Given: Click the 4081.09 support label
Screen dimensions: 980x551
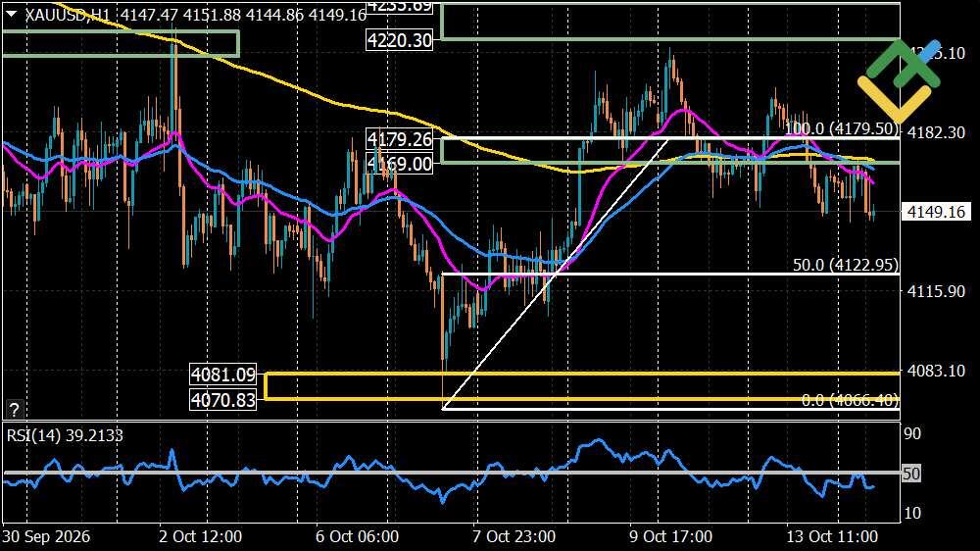Looking at the screenshot, I should click(223, 375).
